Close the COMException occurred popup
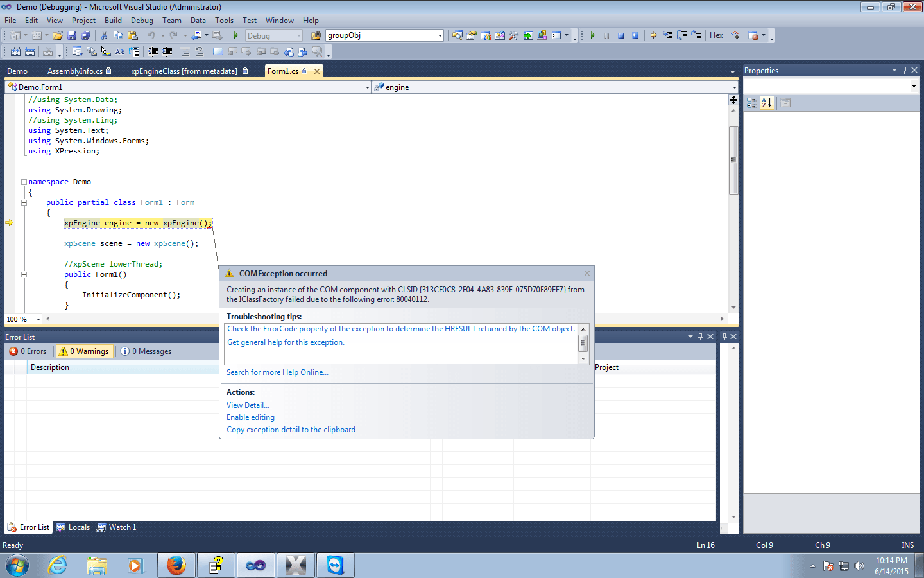The width and height of the screenshot is (924, 578). click(x=586, y=274)
